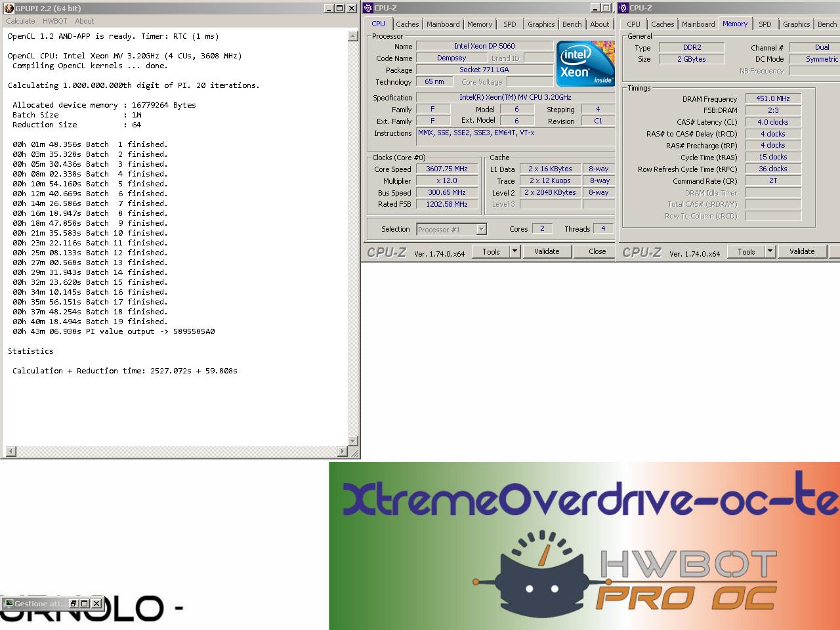Click the memory Size value 2 GBytes
Screen dimensions: 840x630
tap(692, 59)
